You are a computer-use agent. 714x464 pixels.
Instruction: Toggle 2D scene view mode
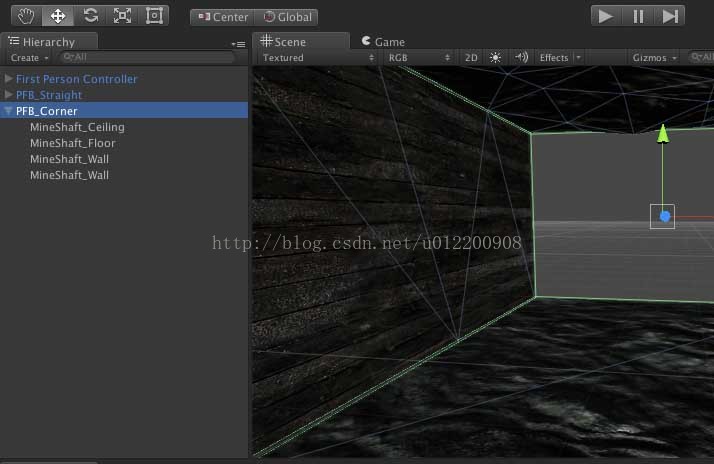click(x=471, y=58)
